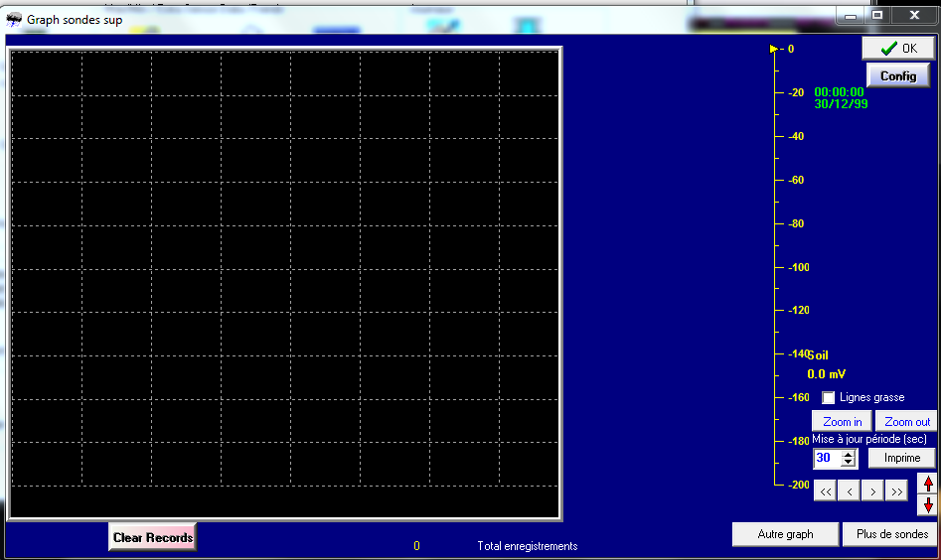
Task: Zoom in on the graph
Action: 842,422
